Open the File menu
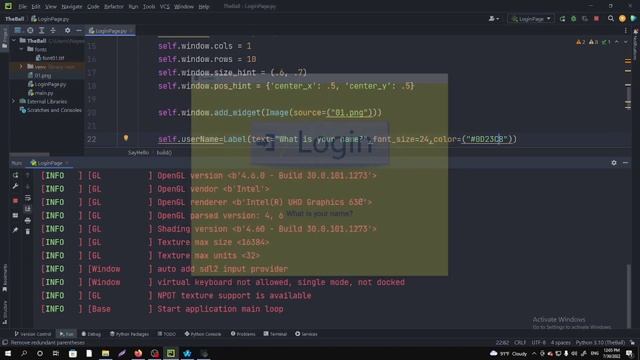This screenshot has height=360, width=640. (22, 7)
